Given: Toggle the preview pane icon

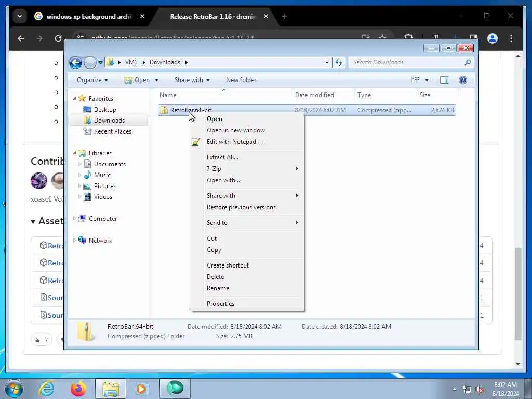Looking at the screenshot, I should pyautogui.click(x=444, y=80).
